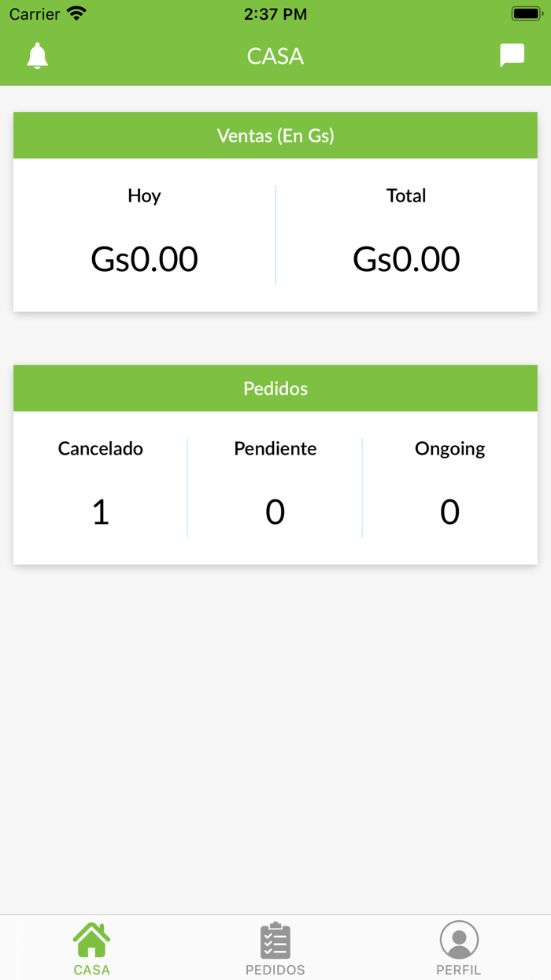Tap the CASA title in the header
The image size is (551, 980).
(275, 56)
